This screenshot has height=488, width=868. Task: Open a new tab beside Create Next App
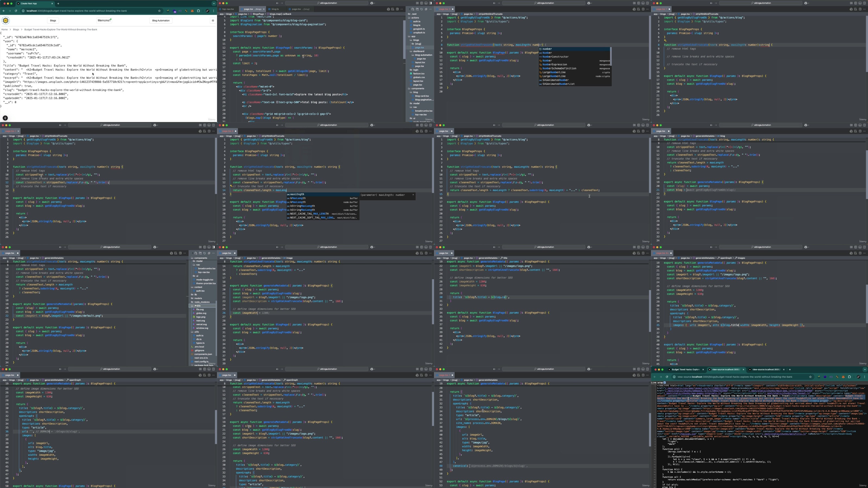point(58,3)
